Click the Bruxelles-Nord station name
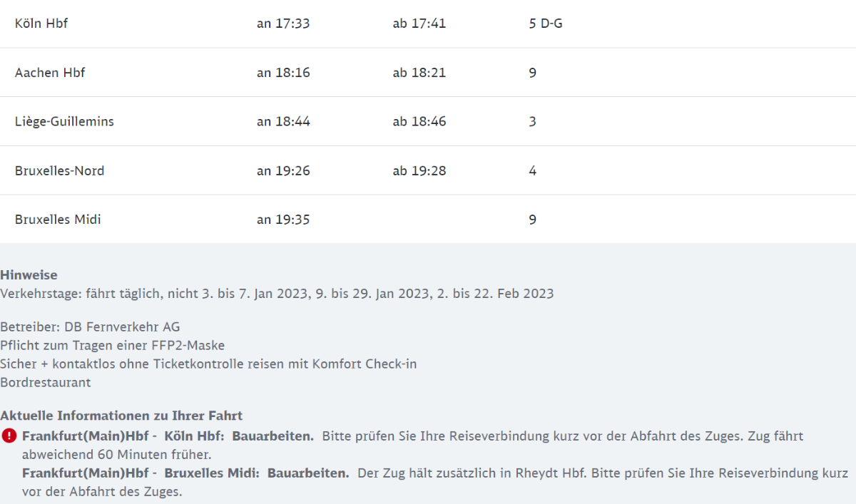856x504 pixels. pos(59,171)
